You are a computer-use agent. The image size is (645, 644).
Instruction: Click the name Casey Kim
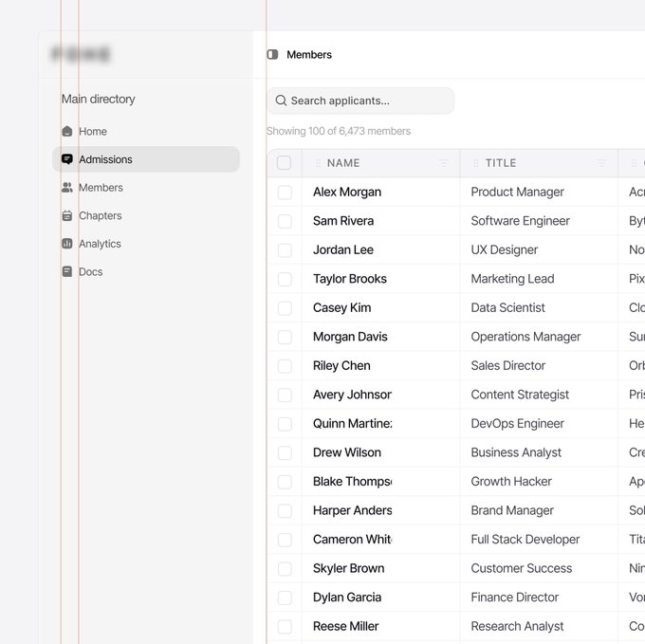341,307
